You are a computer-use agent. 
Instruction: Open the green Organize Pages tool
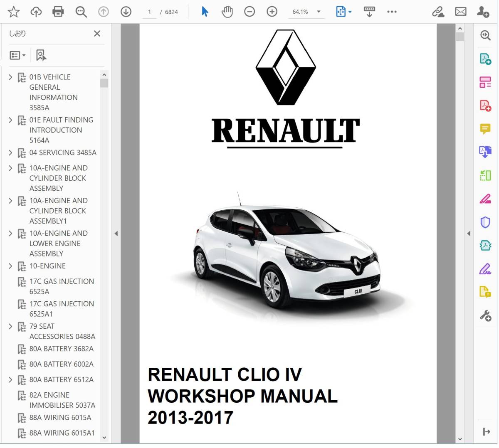tap(485, 175)
